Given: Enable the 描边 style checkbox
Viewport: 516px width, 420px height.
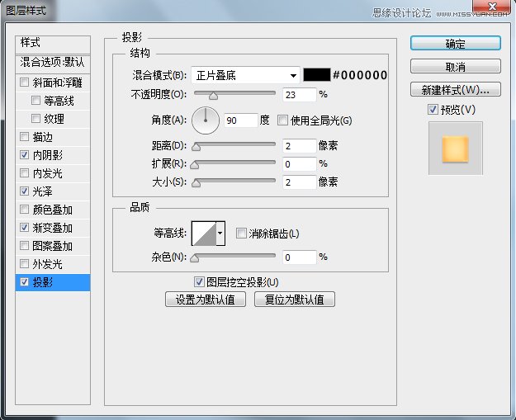Looking at the screenshot, I should (x=24, y=136).
